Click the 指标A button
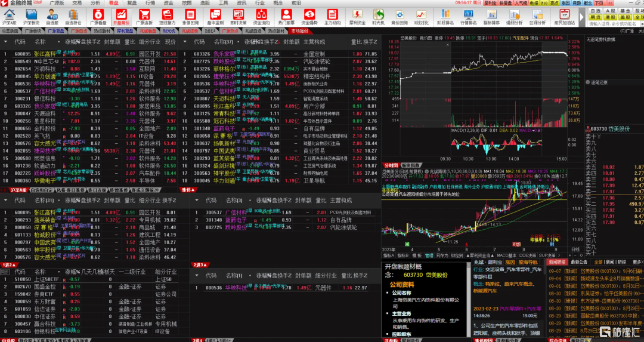644x342 pixels. [389, 255]
